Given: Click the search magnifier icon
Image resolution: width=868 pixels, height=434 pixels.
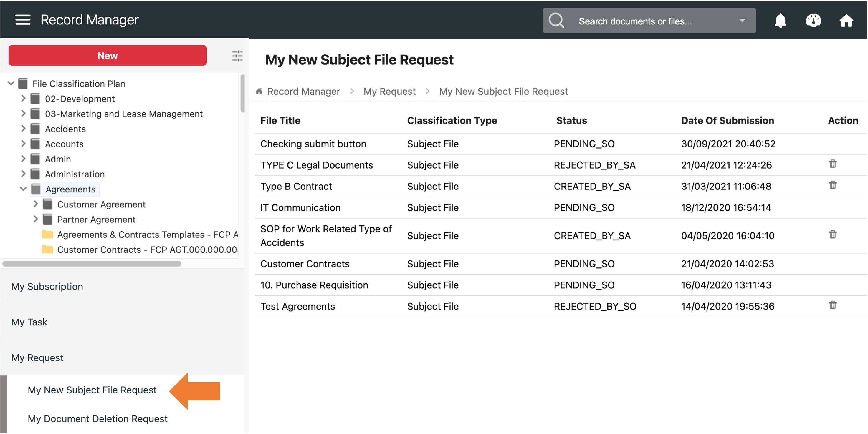Looking at the screenshot, I should pos(556,21).
